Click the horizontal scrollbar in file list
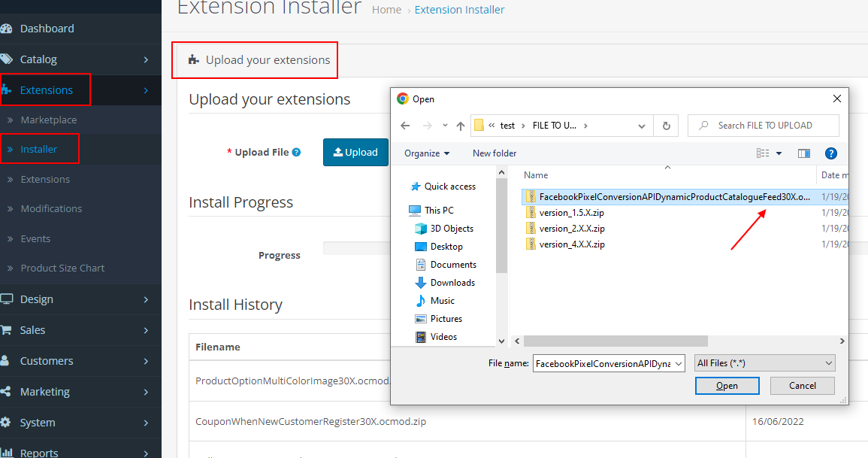Screen dimensions: 868x458 pos(610,341)
